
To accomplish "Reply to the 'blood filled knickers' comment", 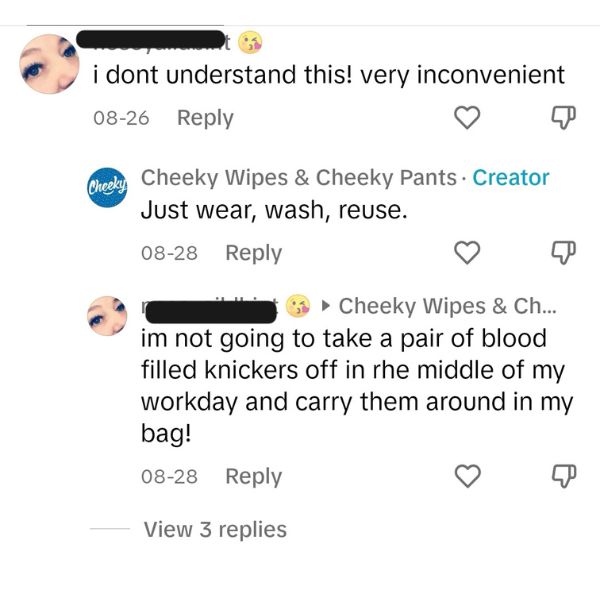I will click(x=253, y=476).
